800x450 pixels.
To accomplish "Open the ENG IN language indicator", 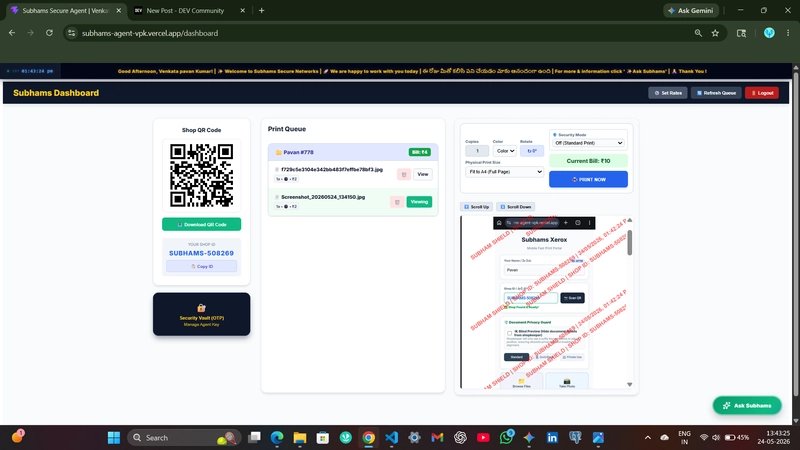I will 684,438.
